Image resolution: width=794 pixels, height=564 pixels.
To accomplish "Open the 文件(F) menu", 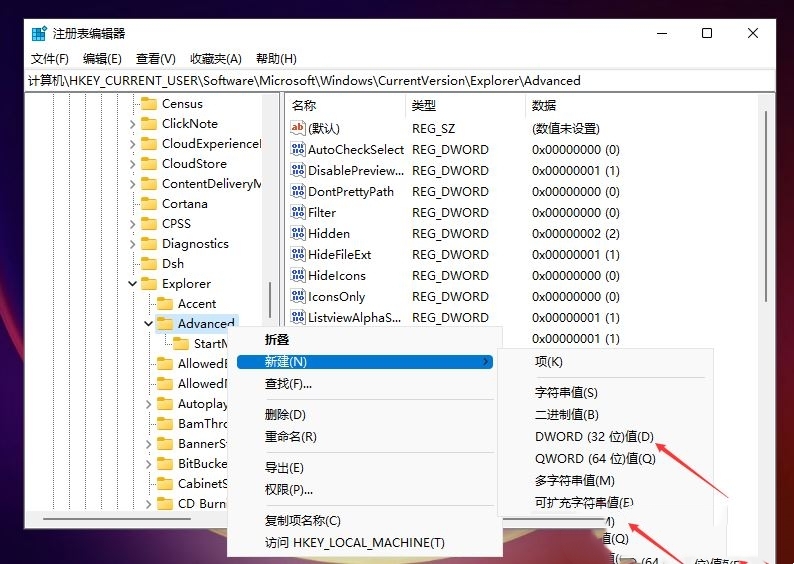I will [50, 59].
